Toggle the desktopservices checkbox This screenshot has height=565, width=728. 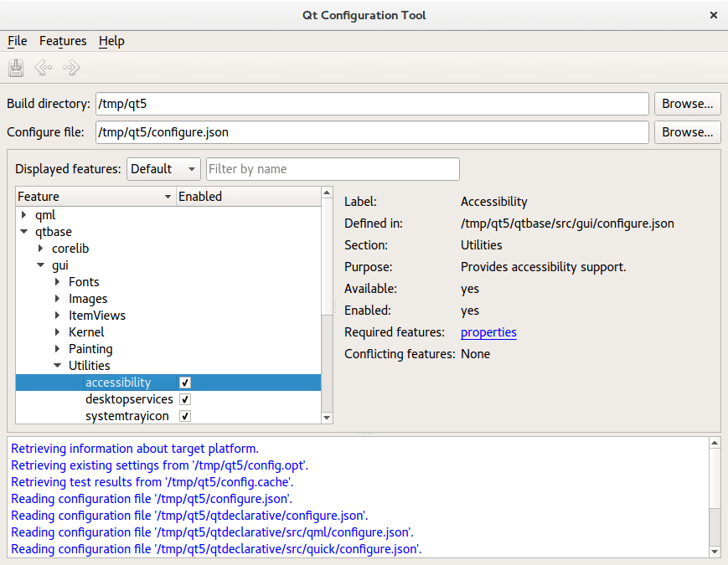pyautogui.click(x=185, y=399)
